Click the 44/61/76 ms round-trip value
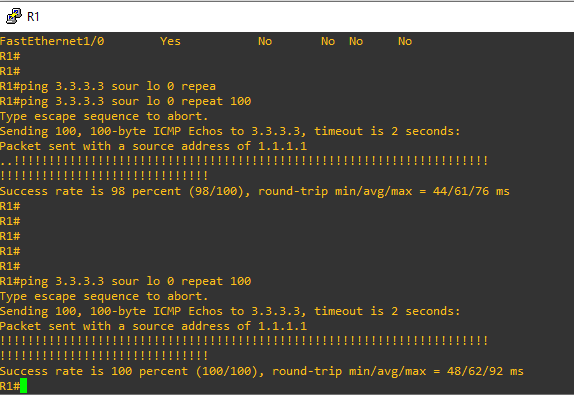 (x=471, y=191)
